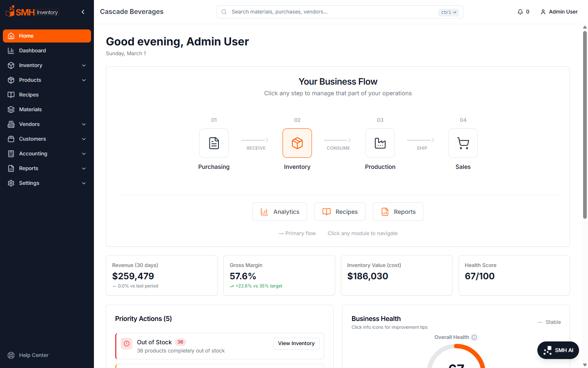Expand Customers submenu chevron
Viewport: 588px width, 368px height.
coord(84,139)
